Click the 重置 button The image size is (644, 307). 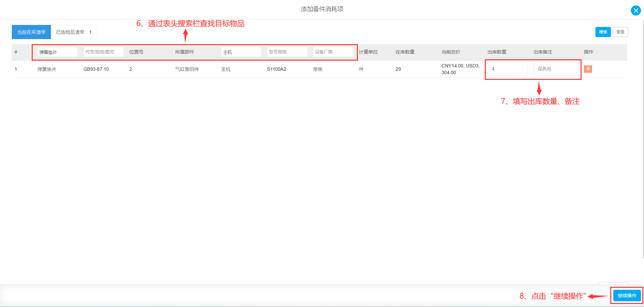[x=620, y=32]
